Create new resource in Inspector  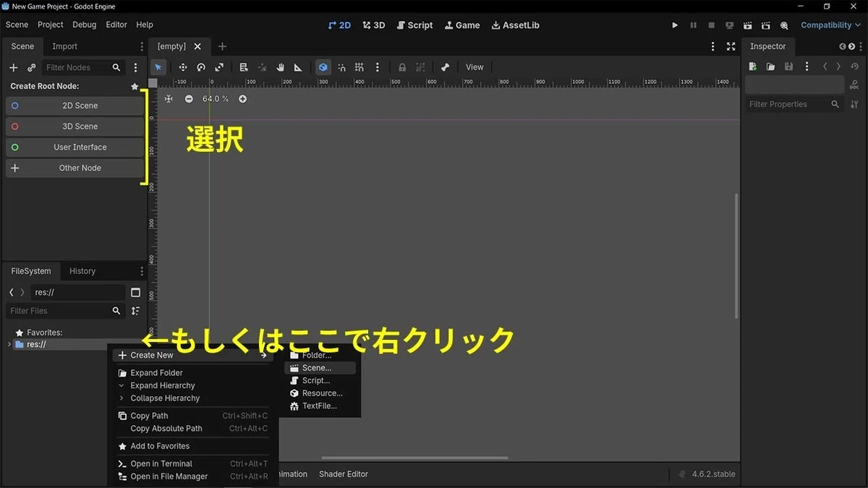753,67
